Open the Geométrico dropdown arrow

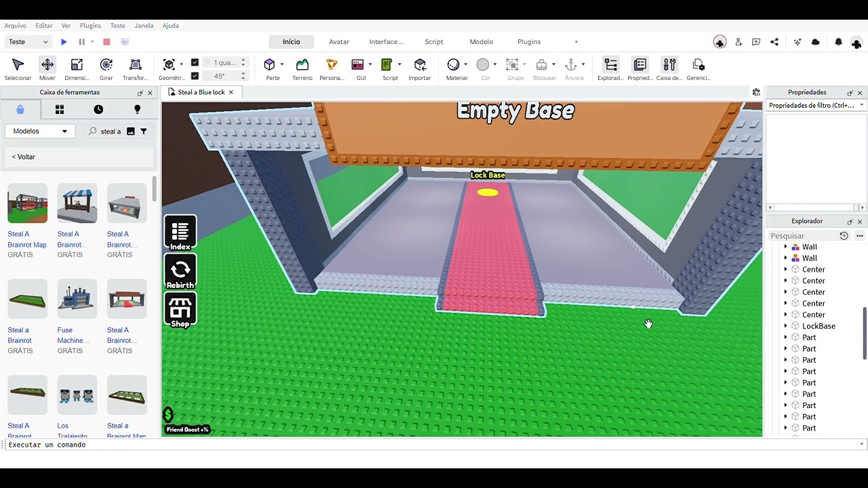181,64
